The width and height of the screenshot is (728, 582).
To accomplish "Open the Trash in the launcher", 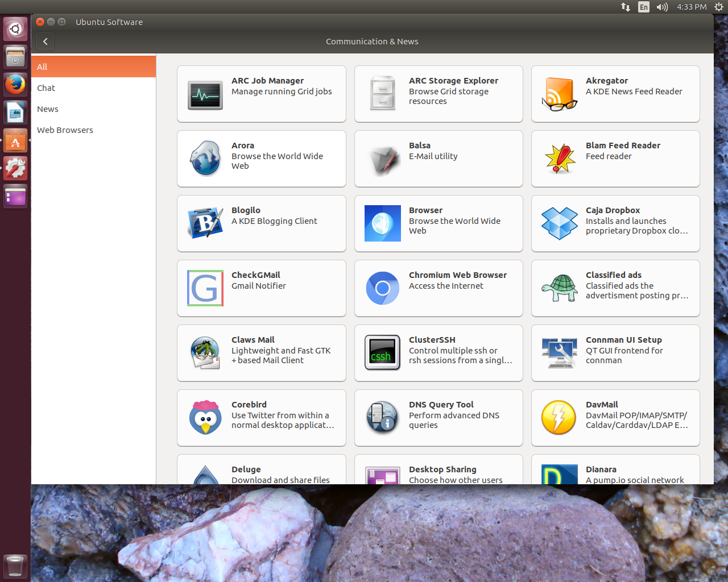I will point(15,566).
